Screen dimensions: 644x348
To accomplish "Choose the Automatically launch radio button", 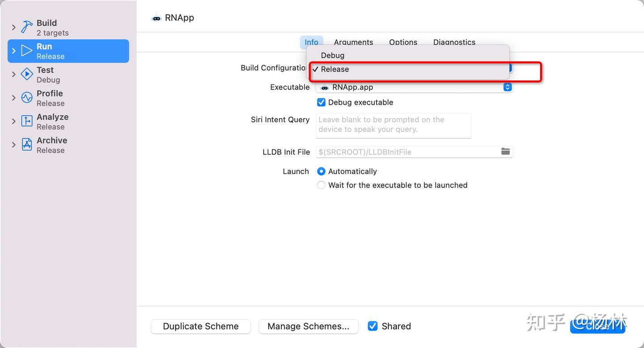I will click(321, 171).
